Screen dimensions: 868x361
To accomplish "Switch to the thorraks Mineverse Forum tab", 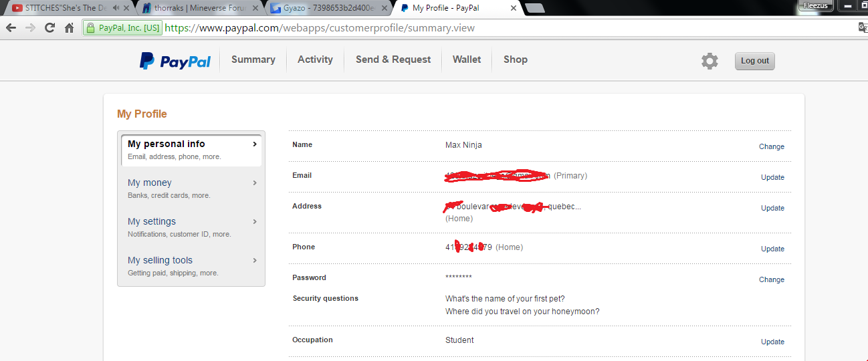I will (x=199, y=8).
